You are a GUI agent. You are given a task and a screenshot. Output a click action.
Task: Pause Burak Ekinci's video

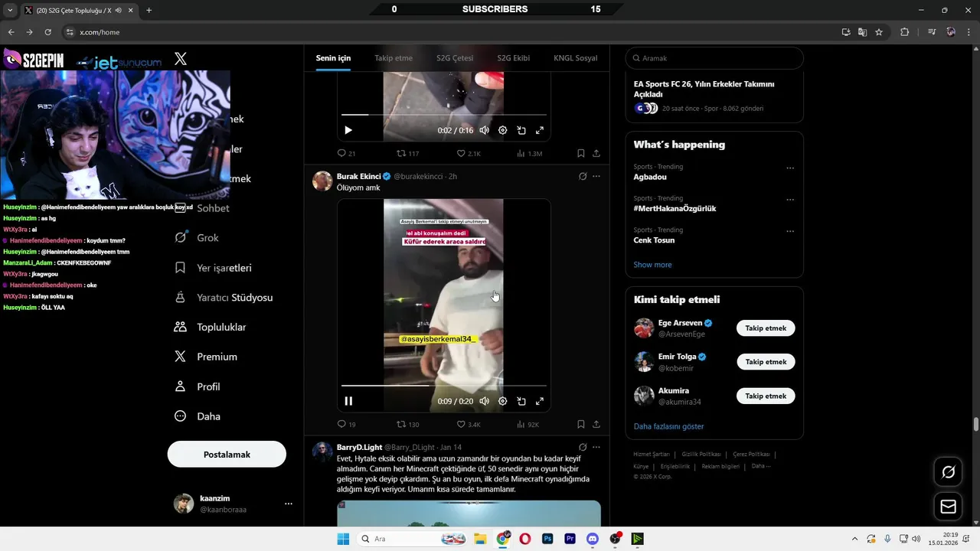(x=348, y=401)
